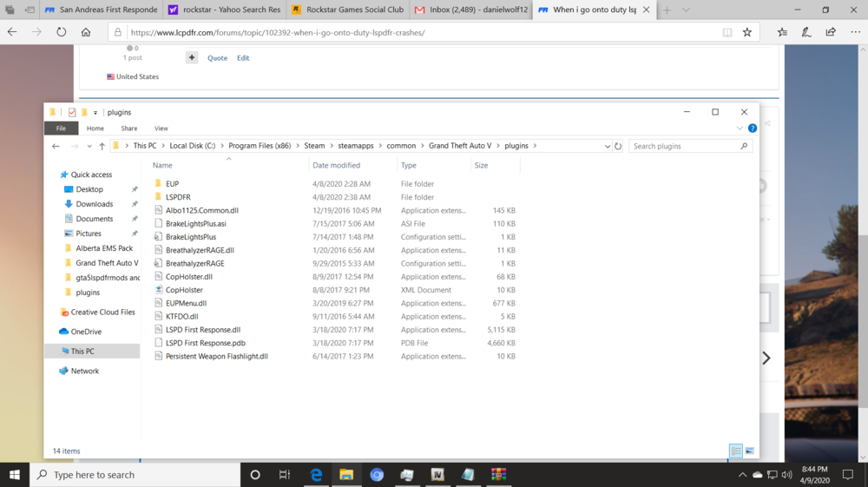Viewport: 868px width, 487px height.
Task: Open the File menu in Explorer
Action: (x=61, y=128)
